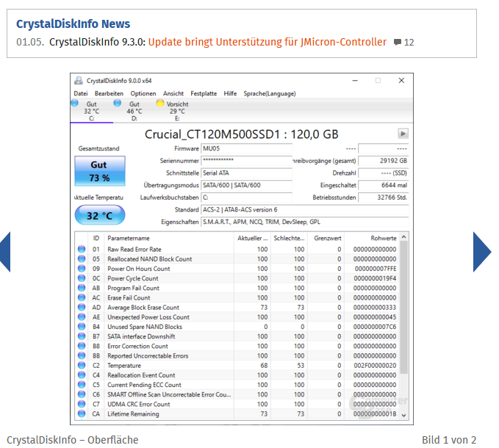The width and height of the screenshot is (499, 448).
Task: Open the Bearbeiten menu
Action: click(x=109, y=93)
